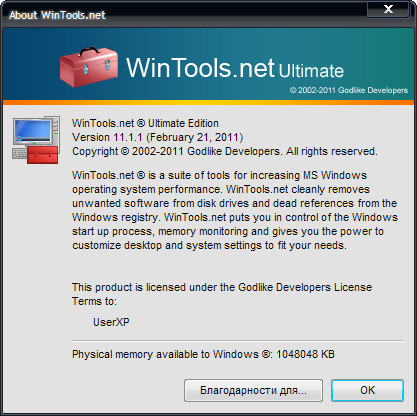417x416 pixels.
Task: Click the OK button
Action: point(367,390)
